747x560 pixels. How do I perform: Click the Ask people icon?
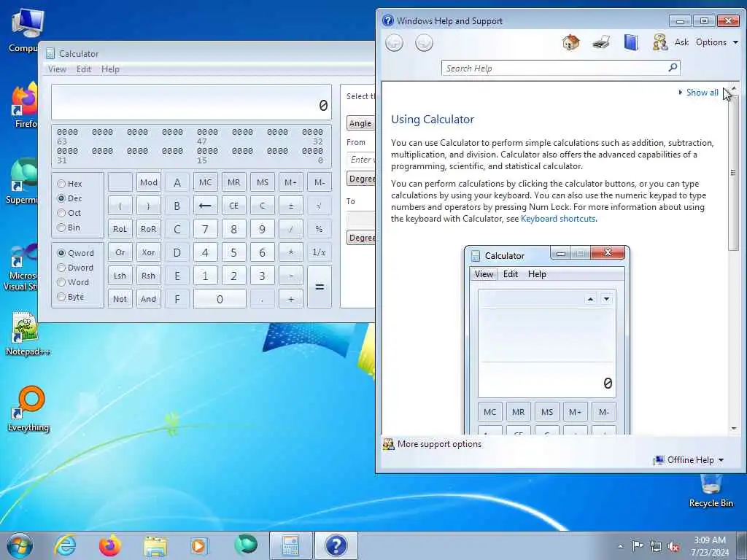(659, 42)
